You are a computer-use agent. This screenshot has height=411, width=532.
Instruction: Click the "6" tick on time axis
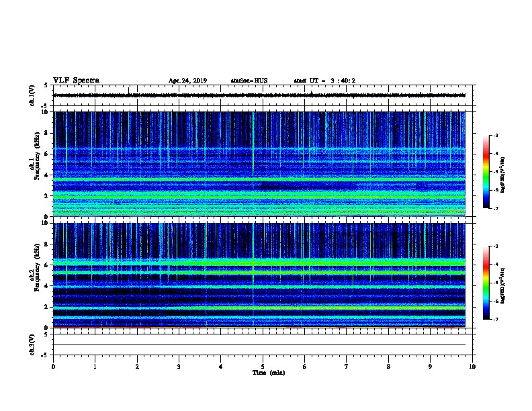pos(305,366)
